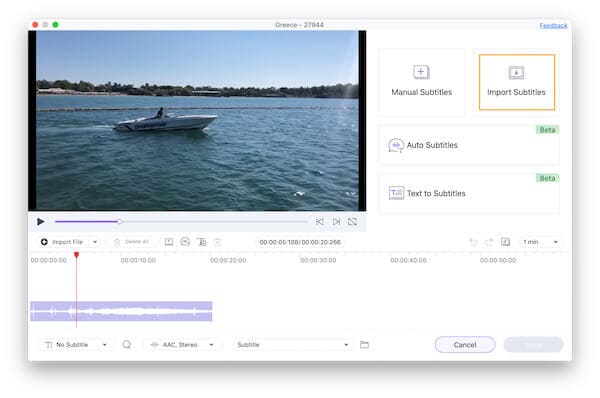
Task: Open the 1 min timeline zoom dropdown
Action: pyautogui.click(x=541, y=242)
